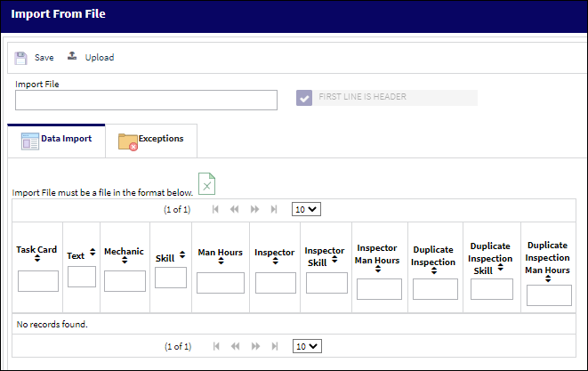Sort by Duplicate Inspection column arrows
The width and height of the screenshot is (588, 371).
[434, 270]
